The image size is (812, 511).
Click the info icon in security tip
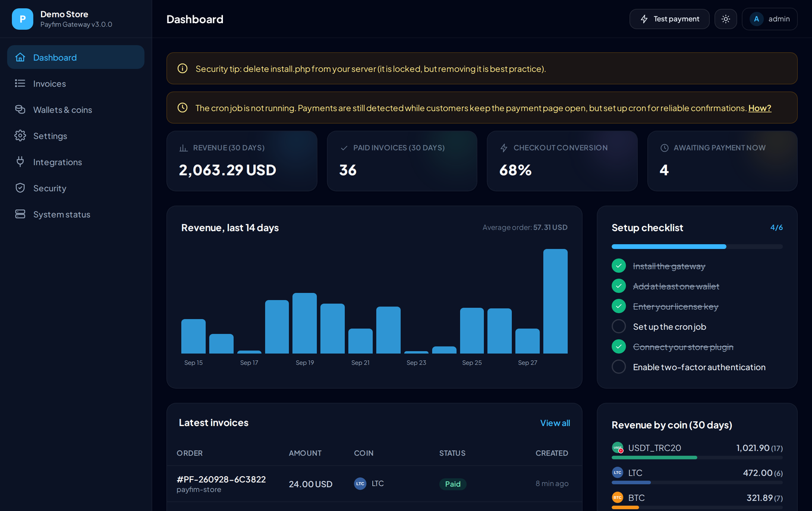tap(182, 68)
